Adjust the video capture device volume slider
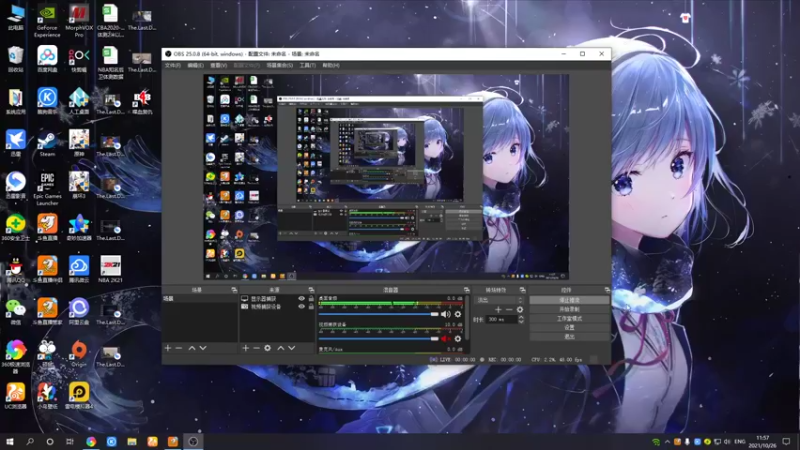Viewport: 800px width, 450px height. point(378,339)
